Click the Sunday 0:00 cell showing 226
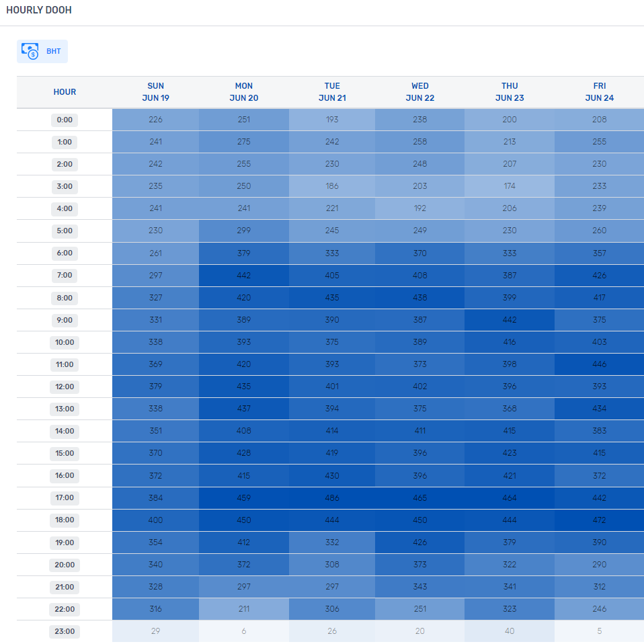The width and height of the screenshot is (644, 644). (x=156, y=120)
